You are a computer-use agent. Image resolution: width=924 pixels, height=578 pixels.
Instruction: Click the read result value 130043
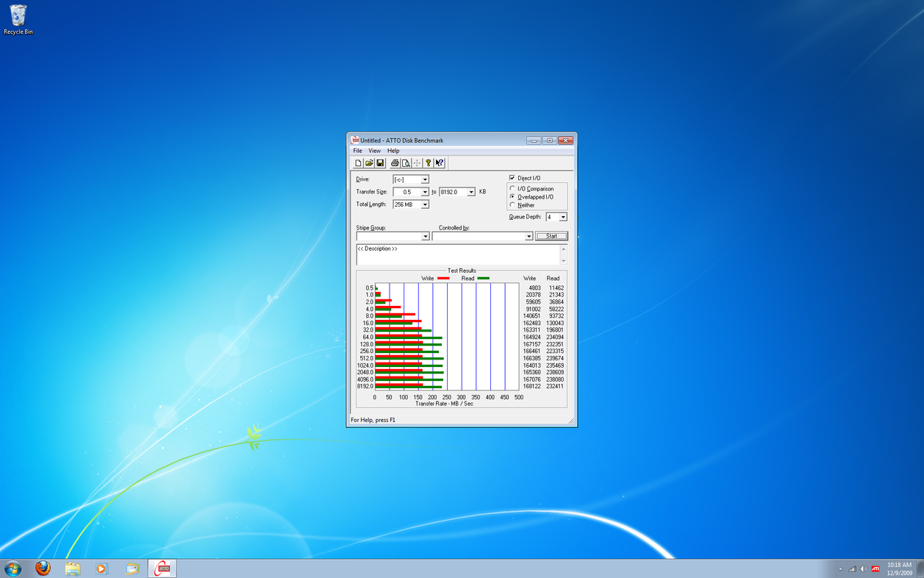tap(555, 323)
